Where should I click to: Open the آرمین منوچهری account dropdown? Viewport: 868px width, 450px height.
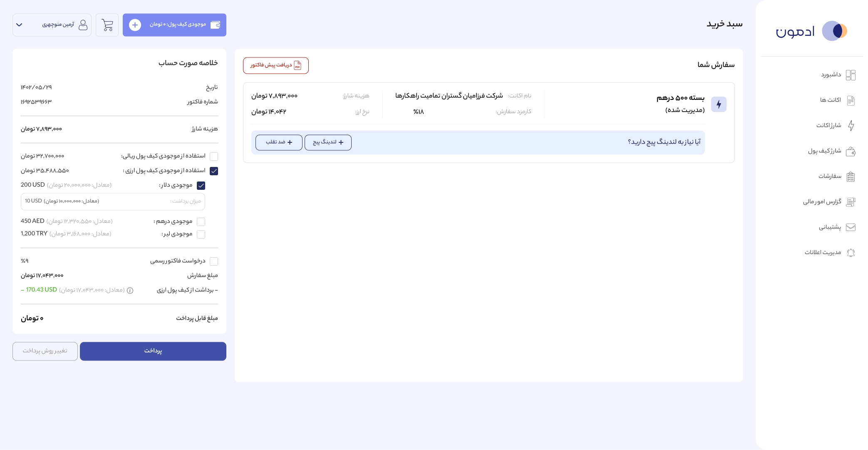click(52, 25)
